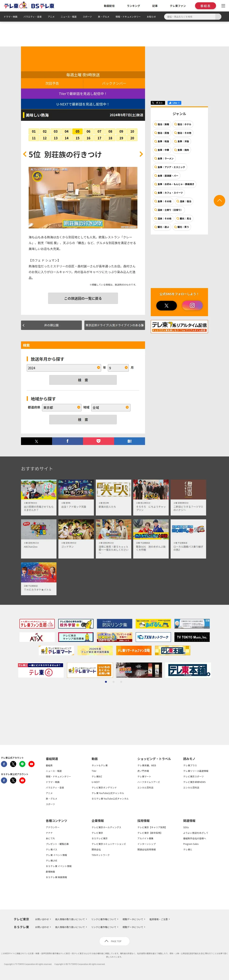Open the ＴＨＥカラオケ★バトル site card

(x=39, y=579)
